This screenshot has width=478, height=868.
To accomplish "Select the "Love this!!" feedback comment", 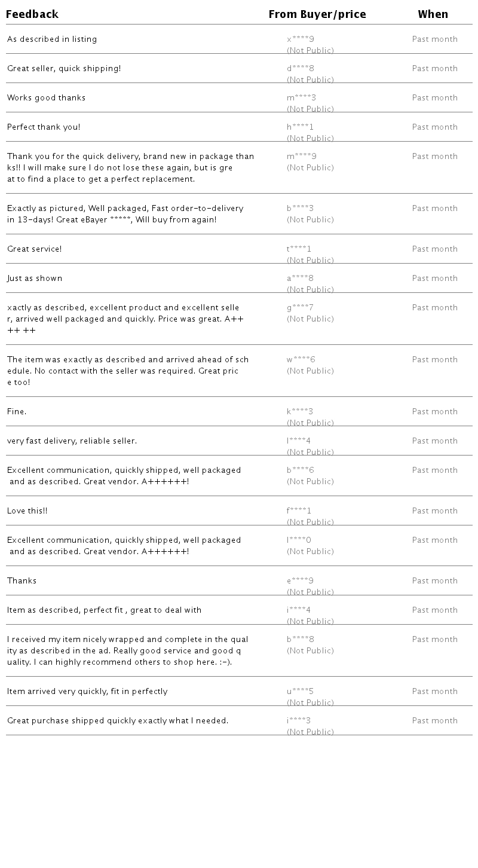I will click(27, 511).
